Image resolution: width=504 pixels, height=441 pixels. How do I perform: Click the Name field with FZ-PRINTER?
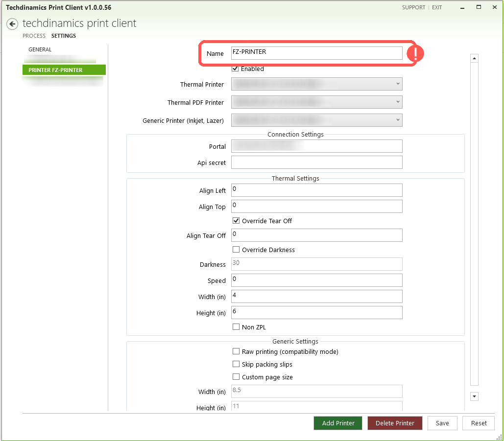click(316, 53)
